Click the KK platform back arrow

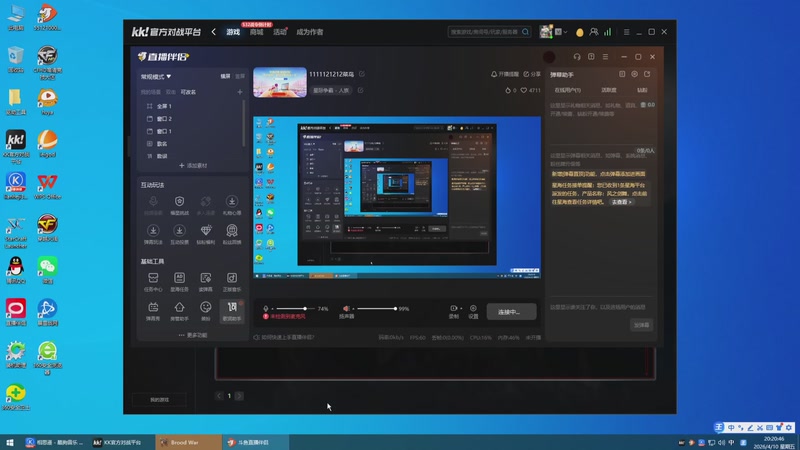[214, 32]
